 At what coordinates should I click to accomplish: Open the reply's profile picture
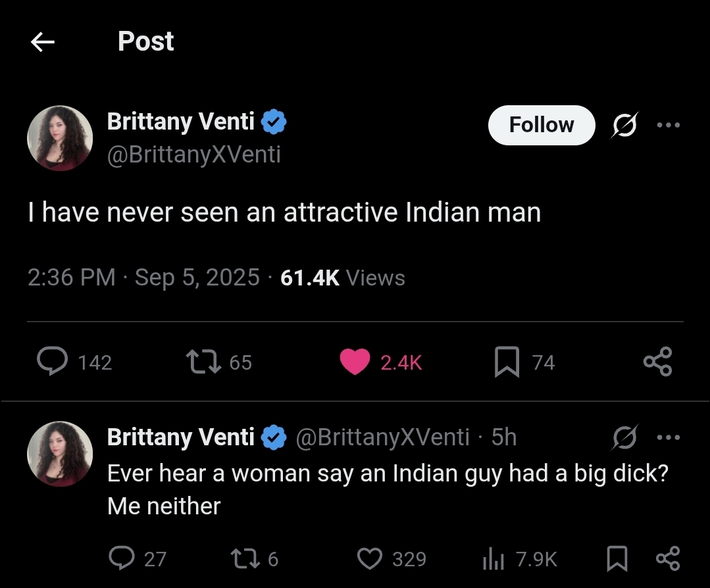coord(60,454)
